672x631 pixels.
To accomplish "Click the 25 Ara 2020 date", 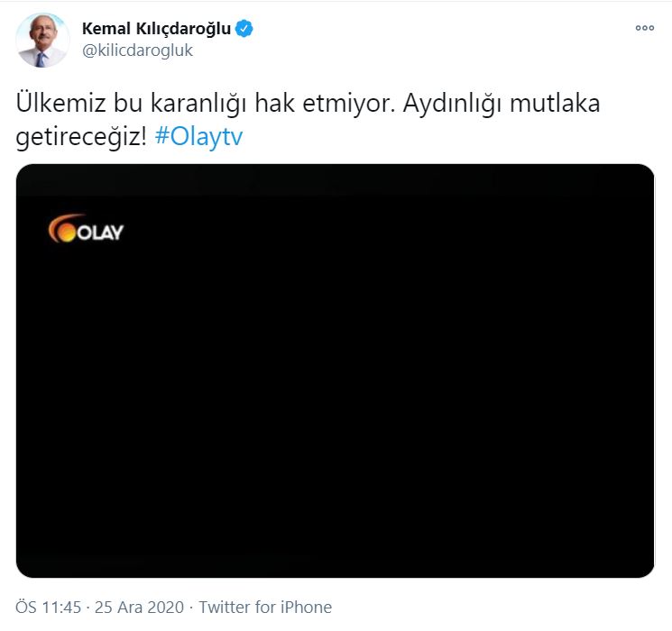I will click(x=139, y=608).
